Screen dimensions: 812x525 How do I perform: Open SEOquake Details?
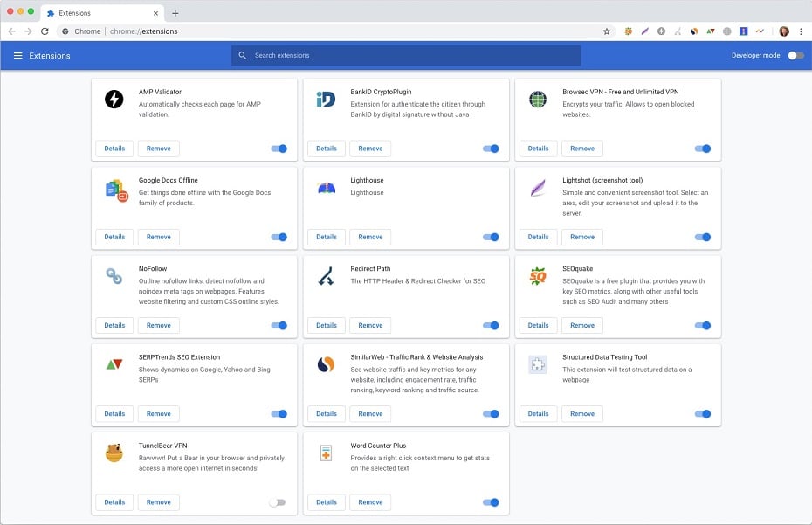[538, 326]
